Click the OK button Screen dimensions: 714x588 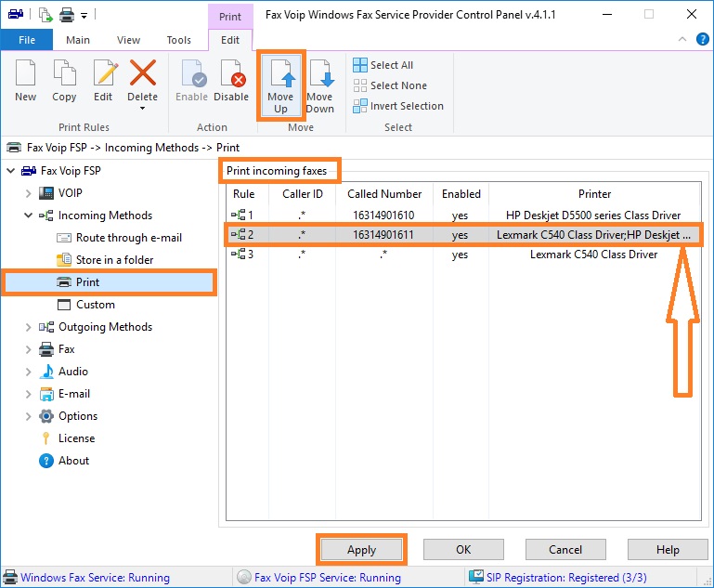463,550
